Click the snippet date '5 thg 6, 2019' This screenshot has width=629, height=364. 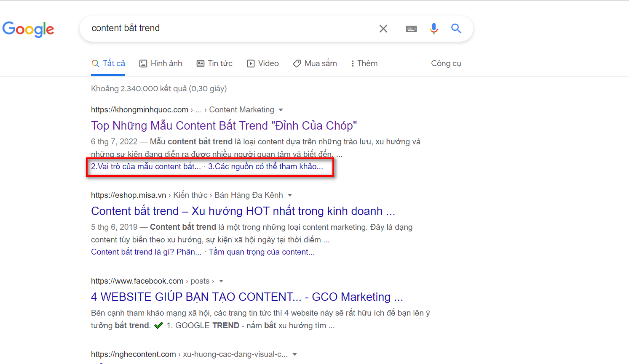coord(114,227)
